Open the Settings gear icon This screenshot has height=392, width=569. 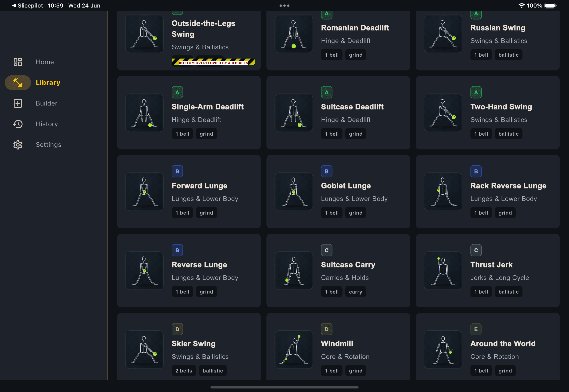[18, 145]
